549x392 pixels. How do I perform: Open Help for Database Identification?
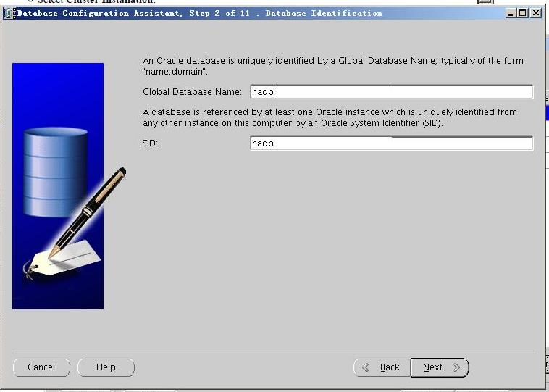106,367
